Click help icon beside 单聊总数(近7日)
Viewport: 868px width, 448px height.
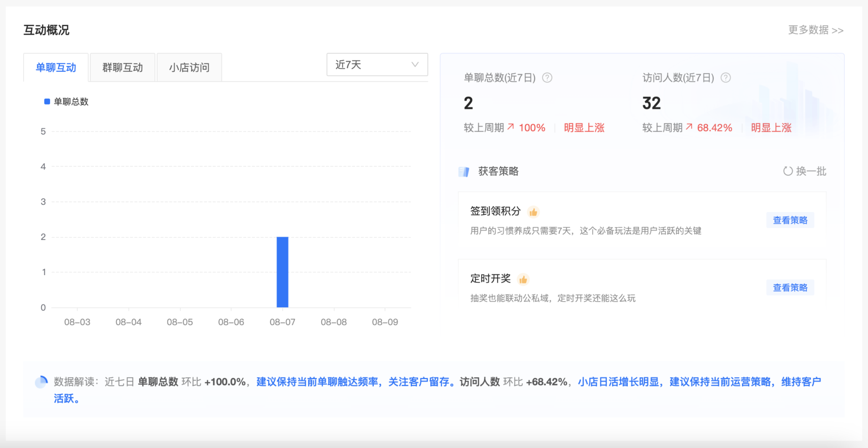click(547, 78)
